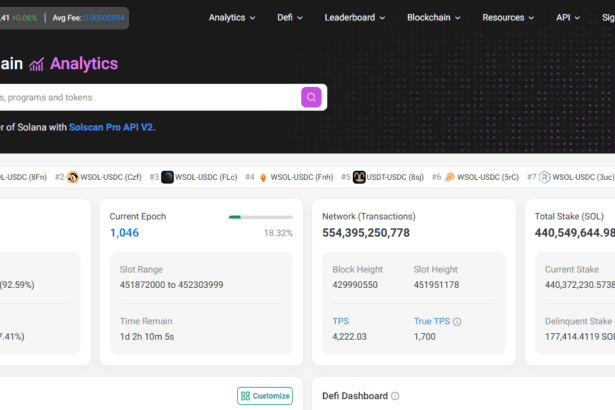Click the #5 USDT-USDC (8sj) pool icon

[x=359, y=177]
